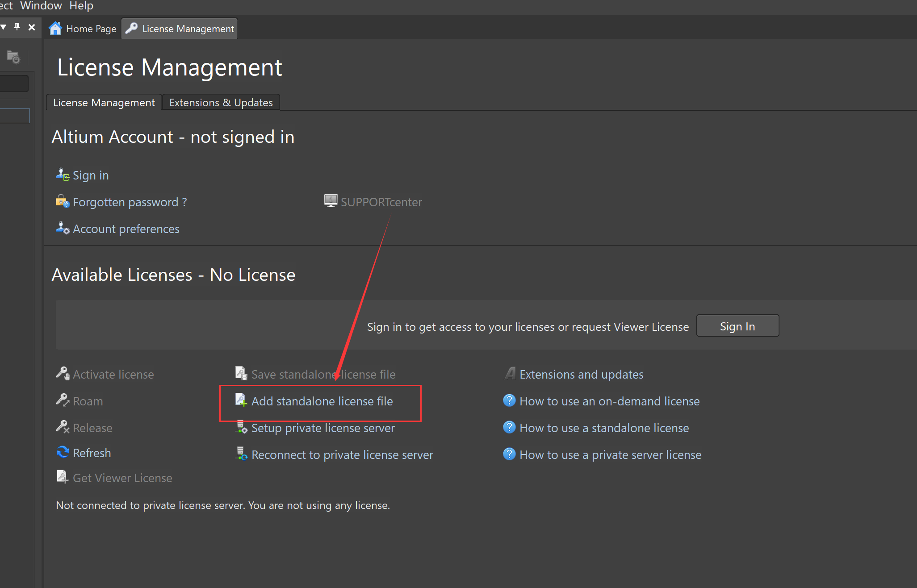
Task: Click Setup private license server link
Action: tap(323, 428)
